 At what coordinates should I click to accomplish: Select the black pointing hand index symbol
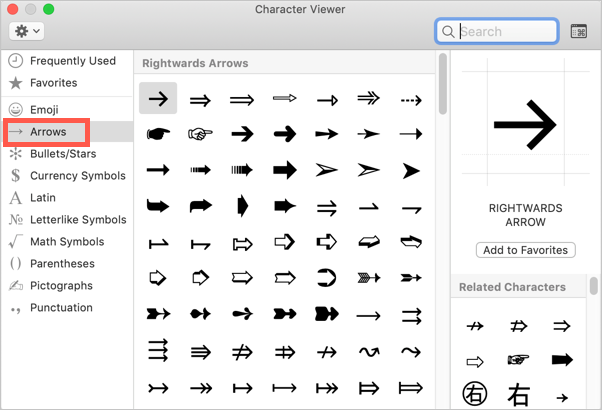tap(158, 134)
